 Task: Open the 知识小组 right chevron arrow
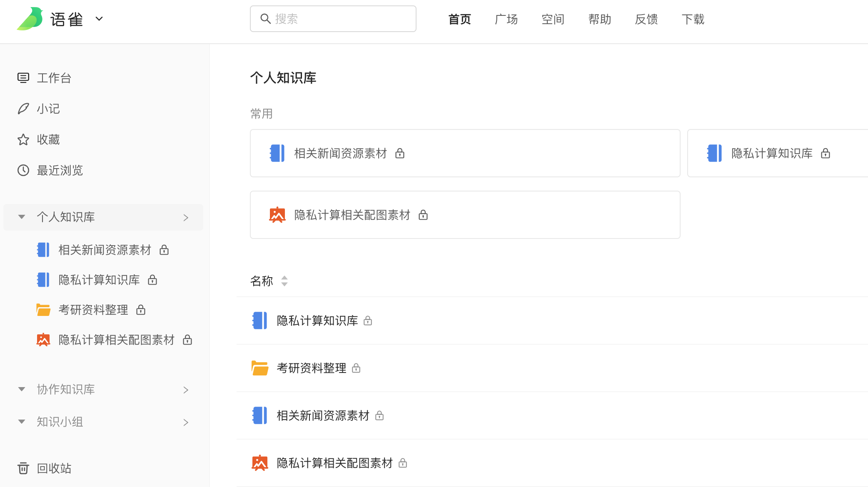(x=186, y=422)
